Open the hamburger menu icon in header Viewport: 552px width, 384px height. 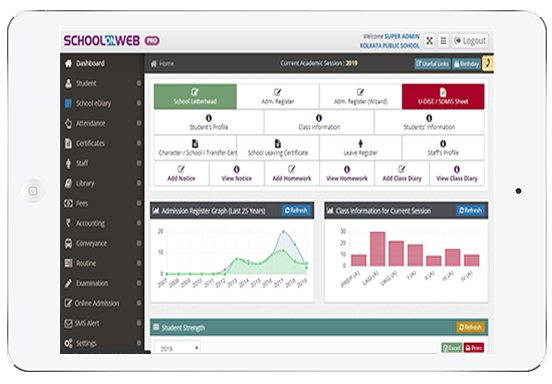444,41
